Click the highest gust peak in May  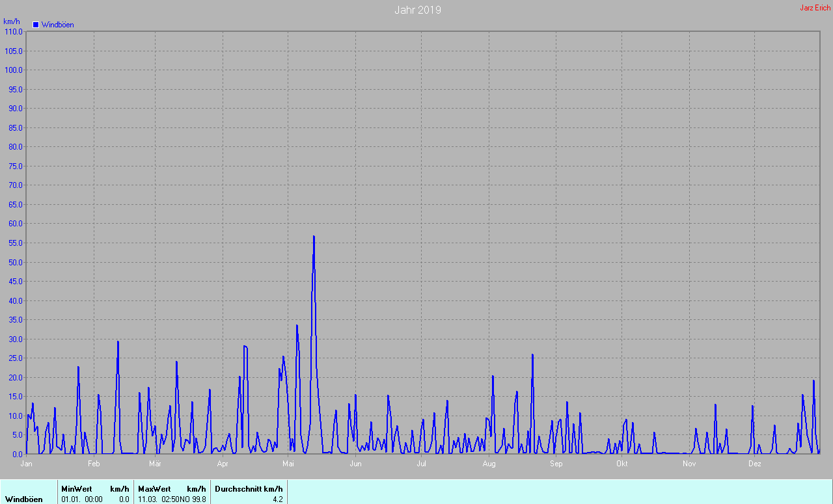pyautogui.click(x=314, y=237)
